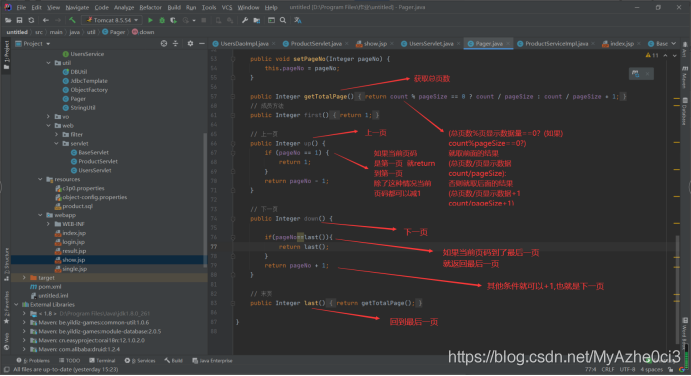Screen dimensions: 691x376
Task: Click the Build project hammer icon
Action: pyautogui.click(x=72, y=20)
